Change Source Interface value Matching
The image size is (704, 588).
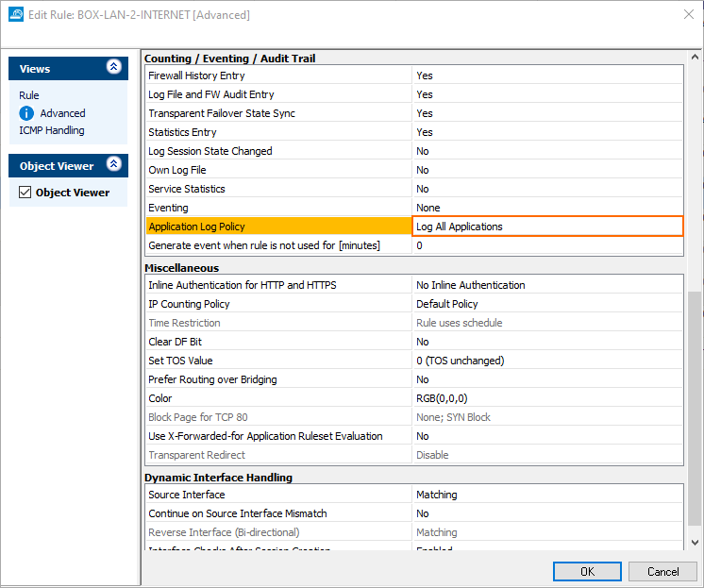[547, 495]
